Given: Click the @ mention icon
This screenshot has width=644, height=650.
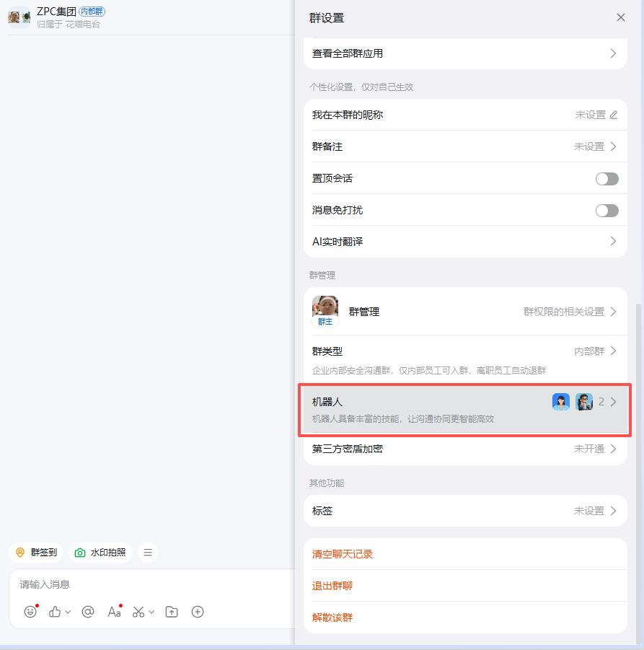Looking at the screenshot, I should pos(88,612).
